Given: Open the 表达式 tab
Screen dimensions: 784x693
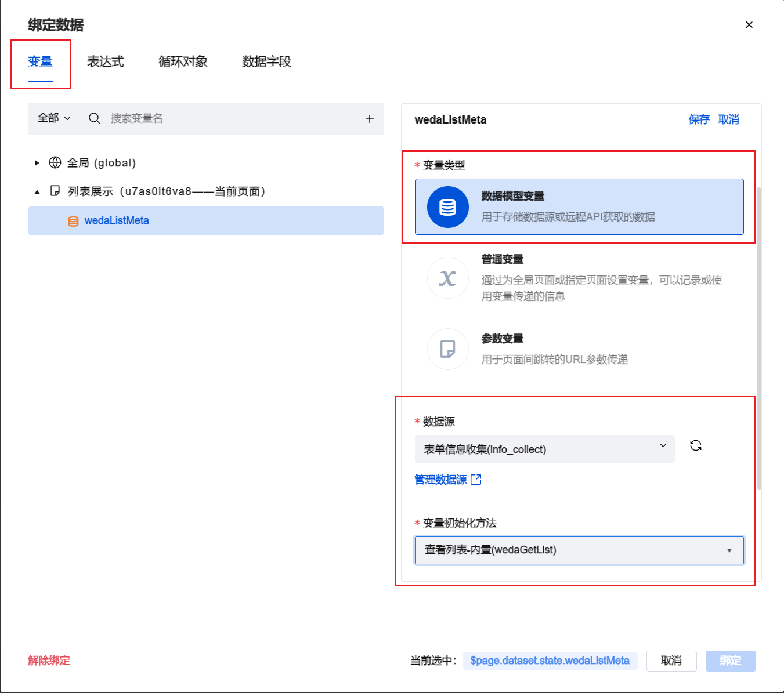Looking at the screenshot, I should (x=106, y=61).
